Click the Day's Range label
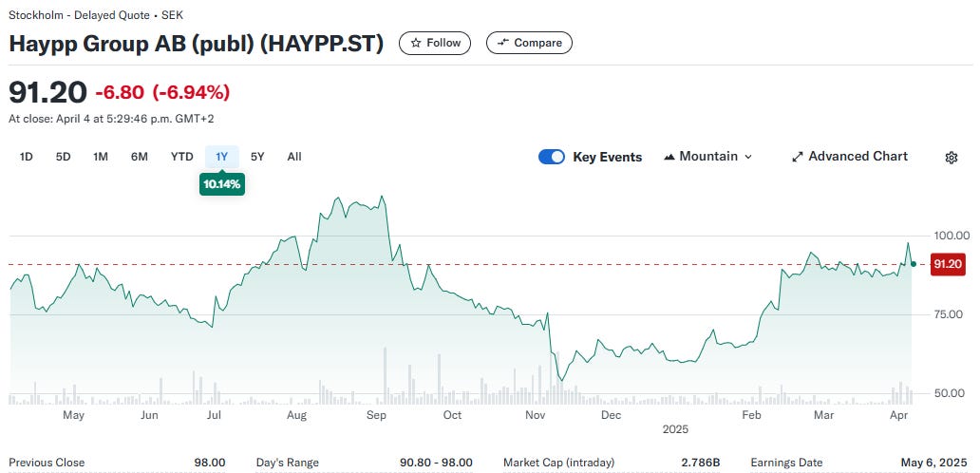Image resolution: width=980 pixels, height=473 pixels. click(288, 463)
